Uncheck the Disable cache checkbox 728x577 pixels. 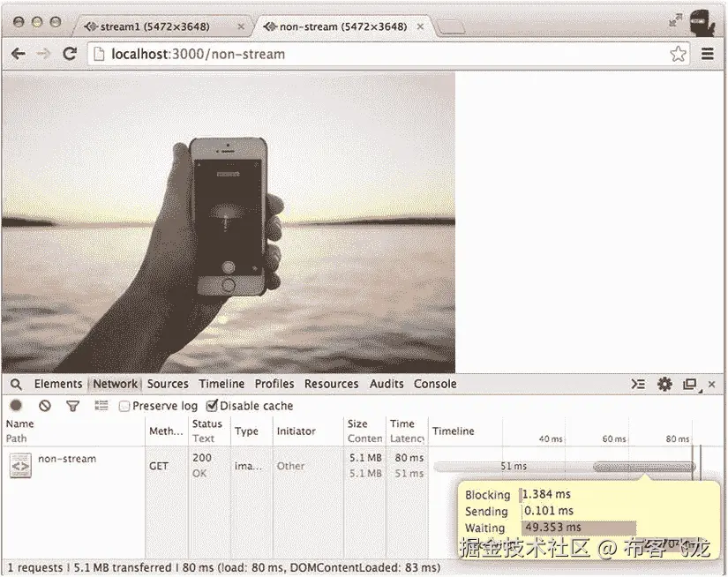click(x=212, y=405)
